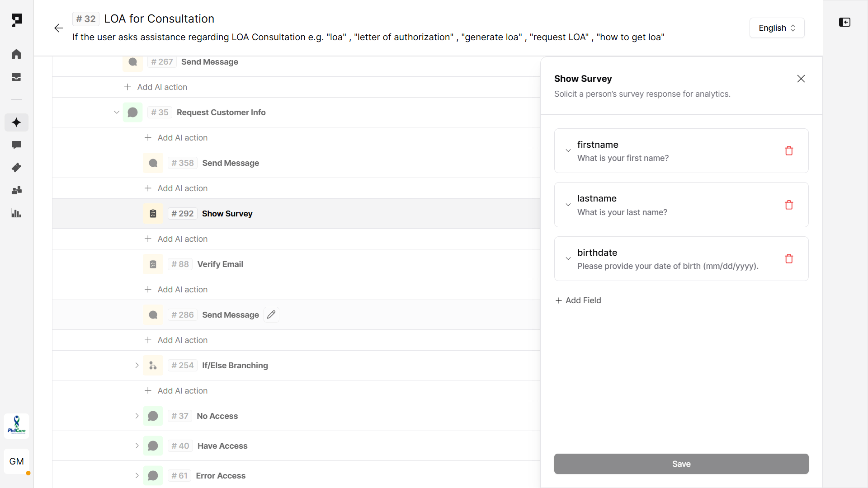Select the Have Access branch row

pyautogui.click(x=222, y=446)
